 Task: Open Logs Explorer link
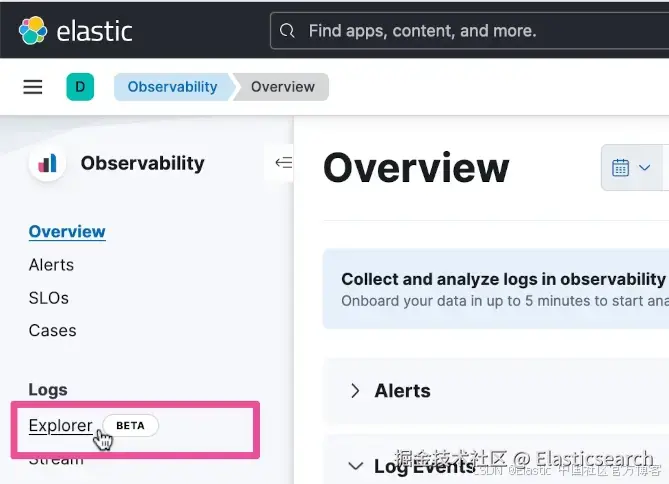(61, 426)
